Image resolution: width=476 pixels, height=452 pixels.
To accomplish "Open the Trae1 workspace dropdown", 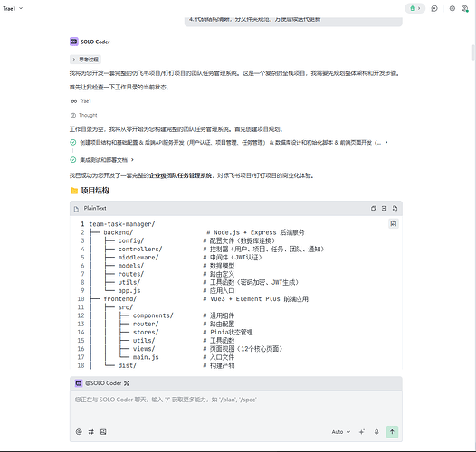I will 13,8.
